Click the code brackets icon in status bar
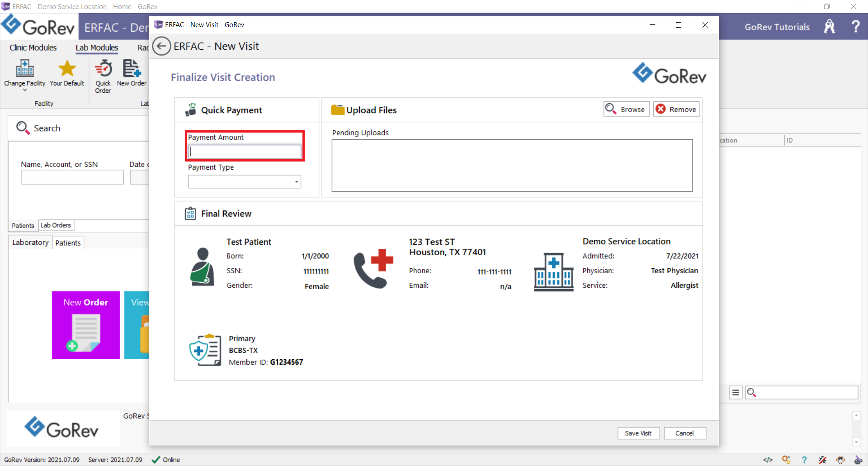Image resolution: width=868 pixels, height=466 pixels. coord(768,460)
